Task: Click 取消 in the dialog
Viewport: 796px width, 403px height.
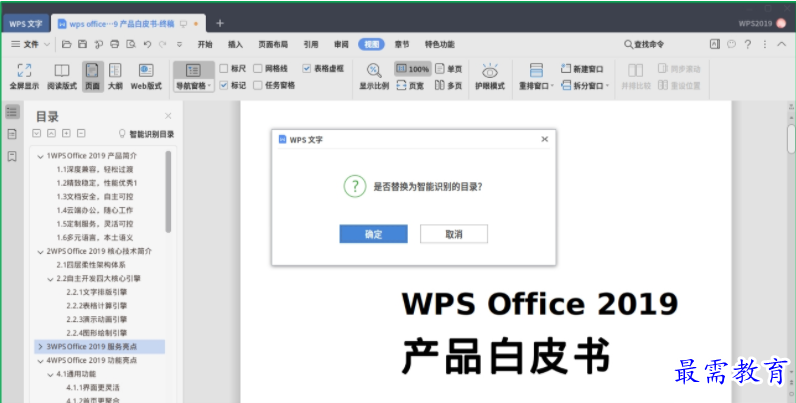Action: 454,234
